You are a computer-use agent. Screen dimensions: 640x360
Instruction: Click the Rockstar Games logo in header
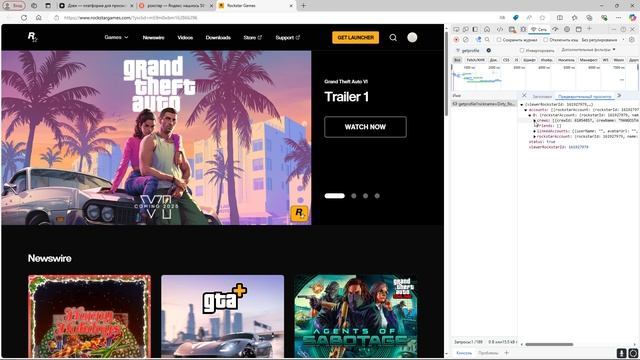pos(32,37)
